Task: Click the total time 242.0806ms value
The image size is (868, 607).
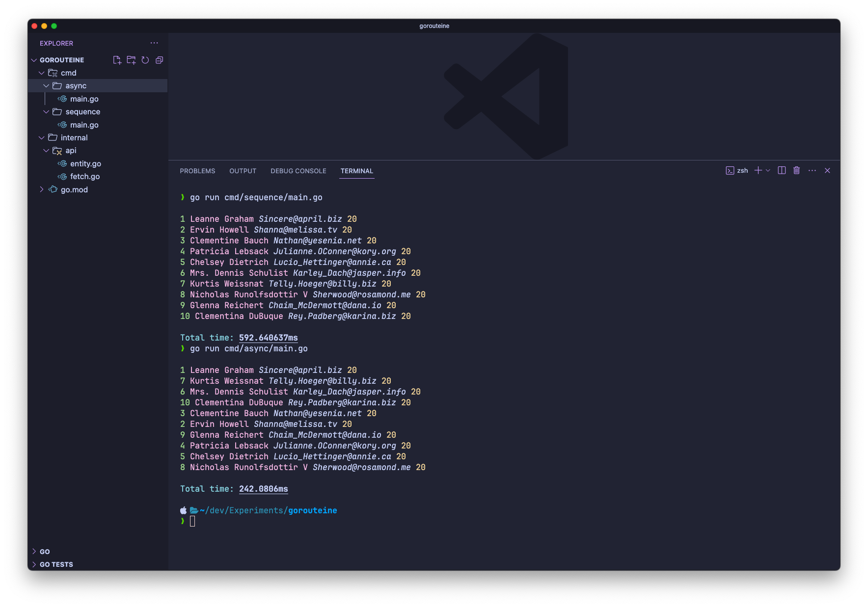Action: click(263, 489)
